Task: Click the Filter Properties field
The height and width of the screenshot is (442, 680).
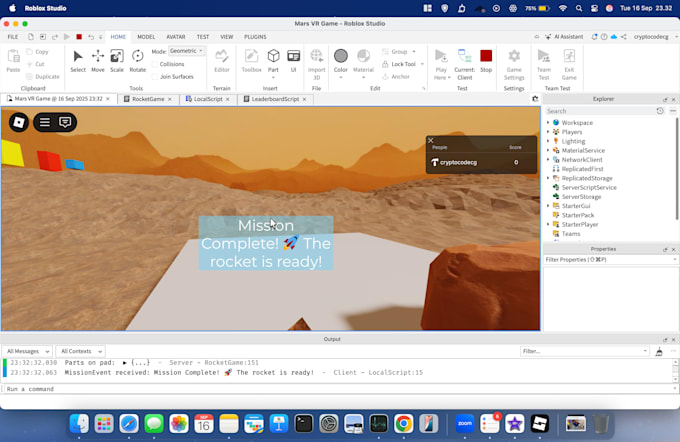Action: pos(611,259)
